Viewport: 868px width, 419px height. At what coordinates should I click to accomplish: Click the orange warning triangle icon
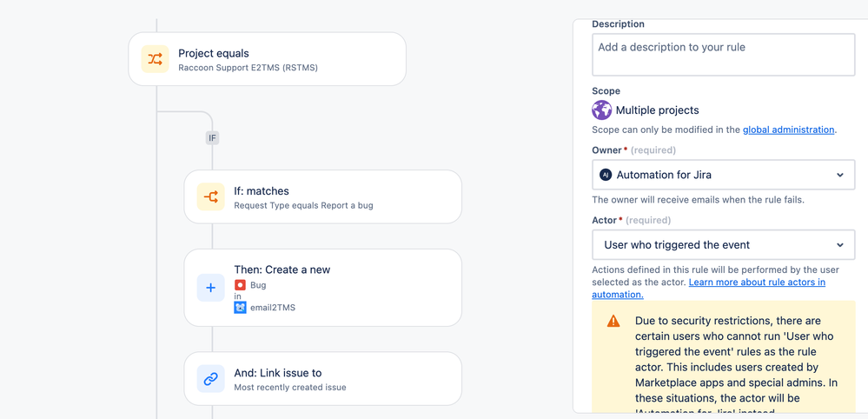coord(613,321)
